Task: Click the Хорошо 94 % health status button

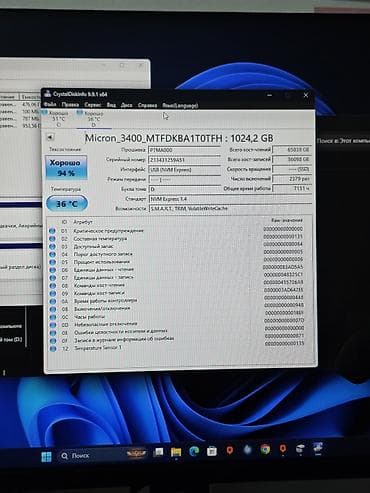Action: point(66,168)
